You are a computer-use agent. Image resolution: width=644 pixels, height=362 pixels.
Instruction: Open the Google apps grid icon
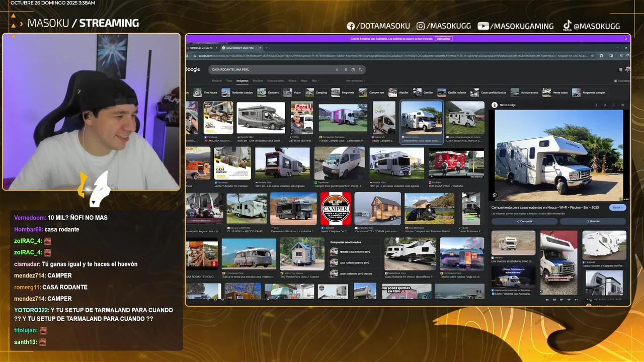620,69
